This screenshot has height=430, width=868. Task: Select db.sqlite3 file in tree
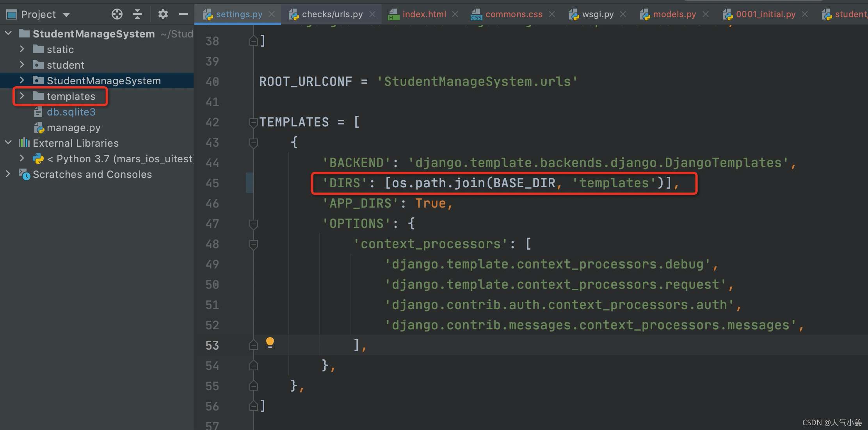pos(71,112)
